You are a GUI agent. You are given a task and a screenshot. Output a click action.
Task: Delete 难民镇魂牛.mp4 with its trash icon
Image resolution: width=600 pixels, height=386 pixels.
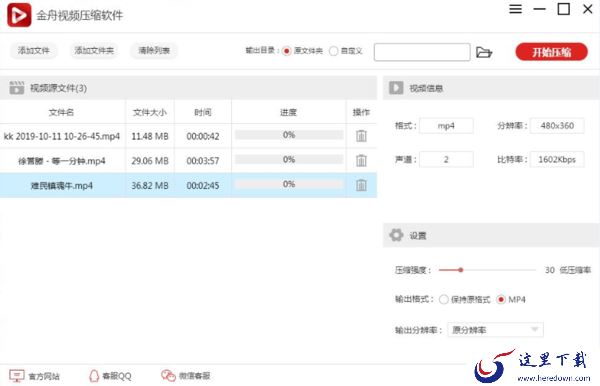[361, 185]
